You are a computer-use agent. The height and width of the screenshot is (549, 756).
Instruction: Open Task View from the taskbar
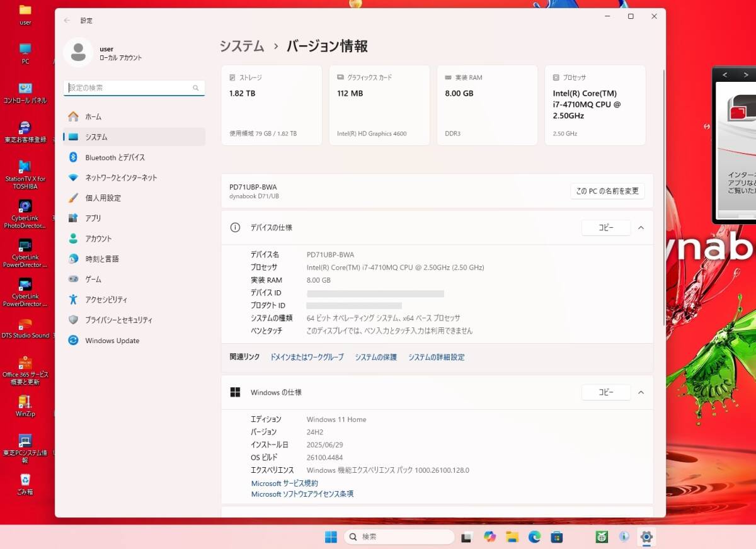(x=467, y=537)
